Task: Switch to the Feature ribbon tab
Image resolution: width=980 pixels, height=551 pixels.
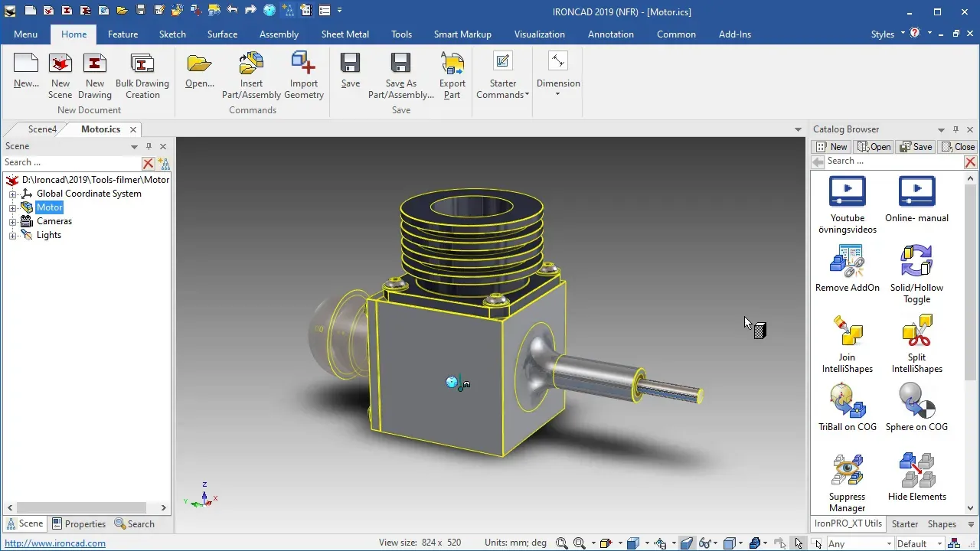Action: (122, 34)
